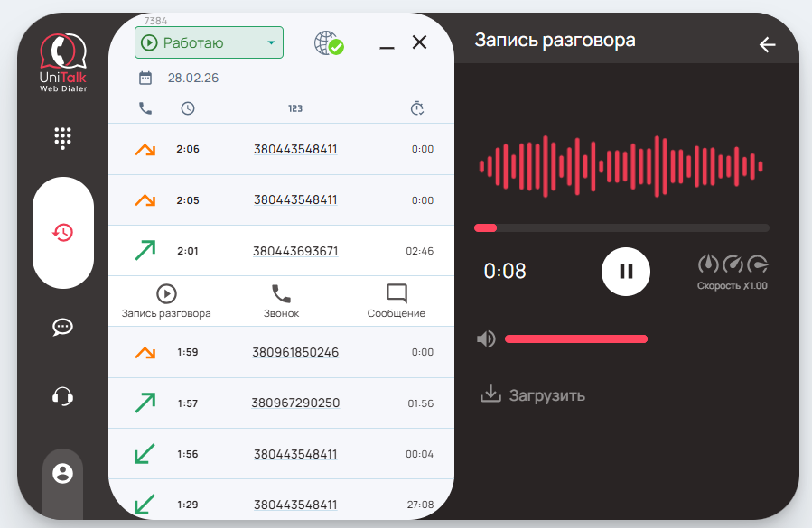The height and width of the screenshot is (528, 812).
Task: Mute the recording volume speaker
Action: click(x=486, y=338)
